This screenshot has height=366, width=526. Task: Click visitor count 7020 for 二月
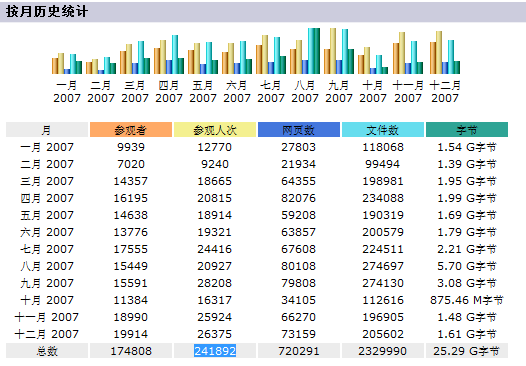(x=131, y=164)
